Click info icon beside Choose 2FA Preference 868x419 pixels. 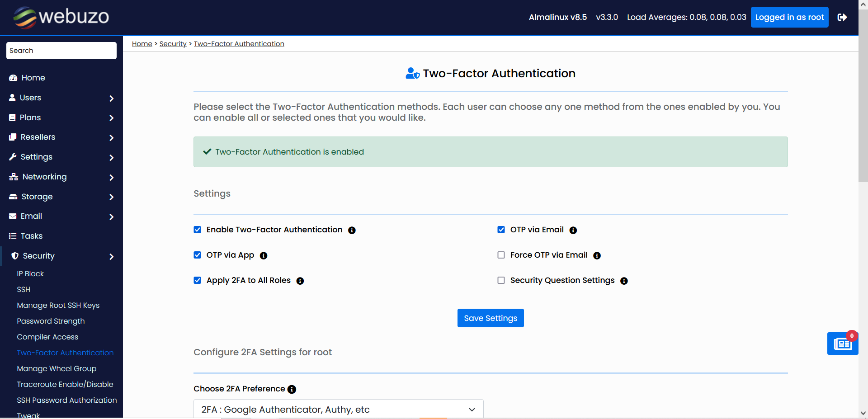[292, 389]
